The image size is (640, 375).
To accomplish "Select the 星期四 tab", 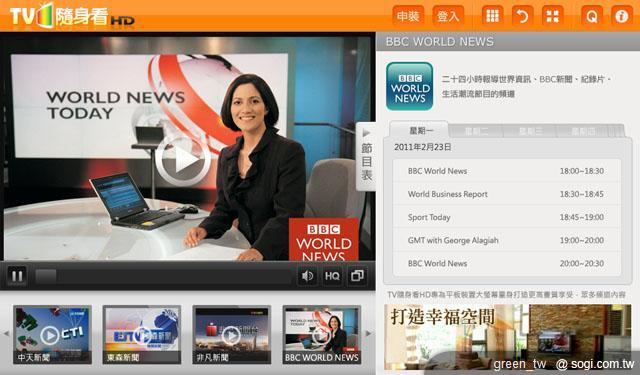I will [x=583, y=131].
